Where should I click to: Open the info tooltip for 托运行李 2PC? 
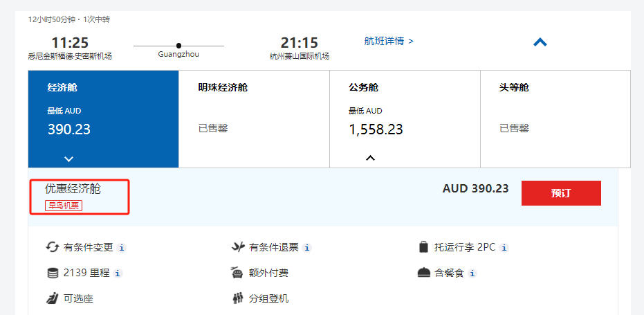505,248
